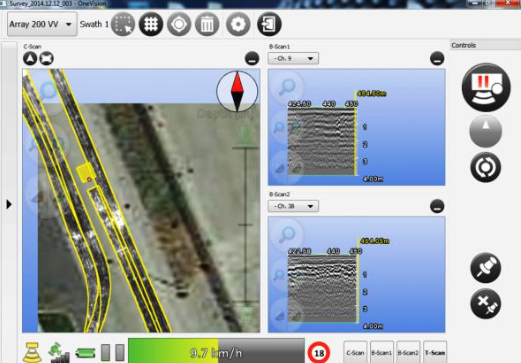This screenshot has width=521, height=363.
Task: Click the target center icon in toolbar
Action: [x=179, y=24]
